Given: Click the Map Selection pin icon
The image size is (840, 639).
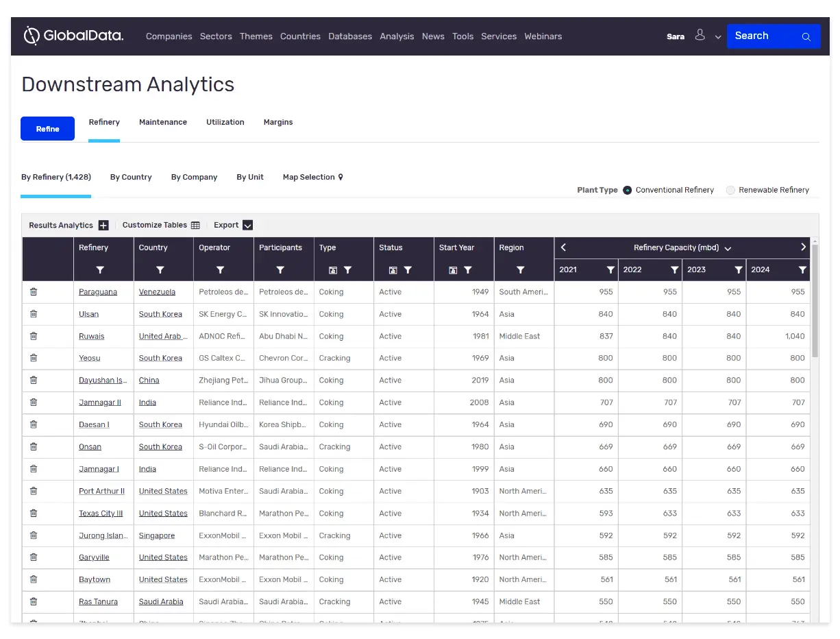Looking at the screenshot, I should click(341, 178).
